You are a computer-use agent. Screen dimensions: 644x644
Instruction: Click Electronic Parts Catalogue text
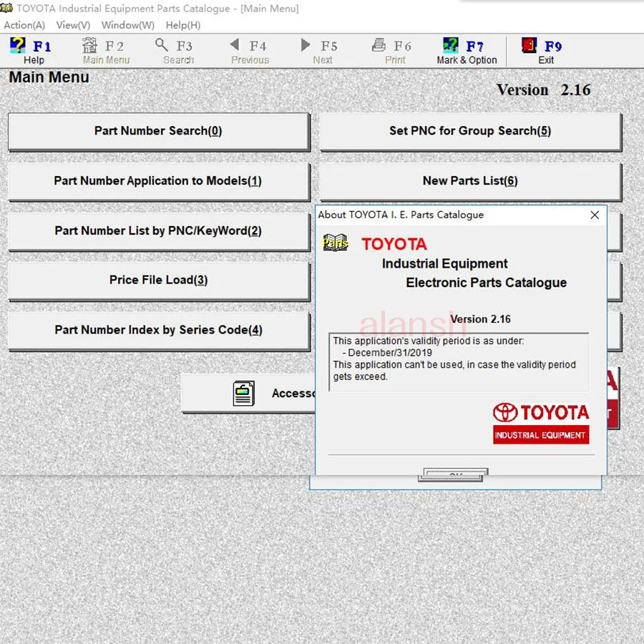pyautogui.click(x=487, y=283)
